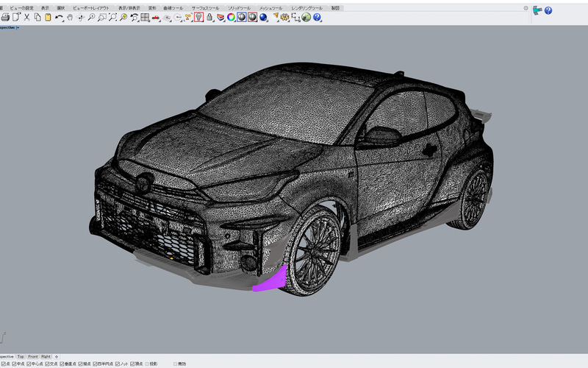Open the Perspective viewport title dropdown
This screenshot has height=368, width=588.
[x=18, y=27]
